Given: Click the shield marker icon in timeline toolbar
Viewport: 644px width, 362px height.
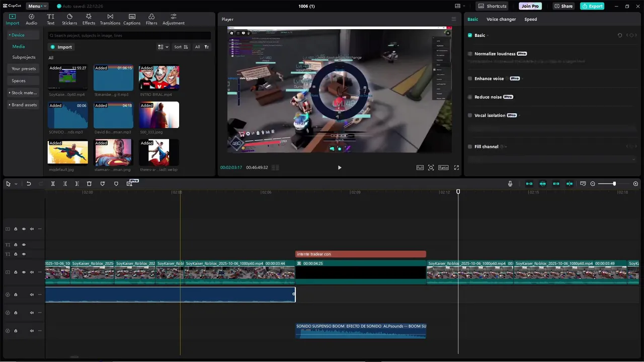Looking at the screenshot, I should 116,184.
